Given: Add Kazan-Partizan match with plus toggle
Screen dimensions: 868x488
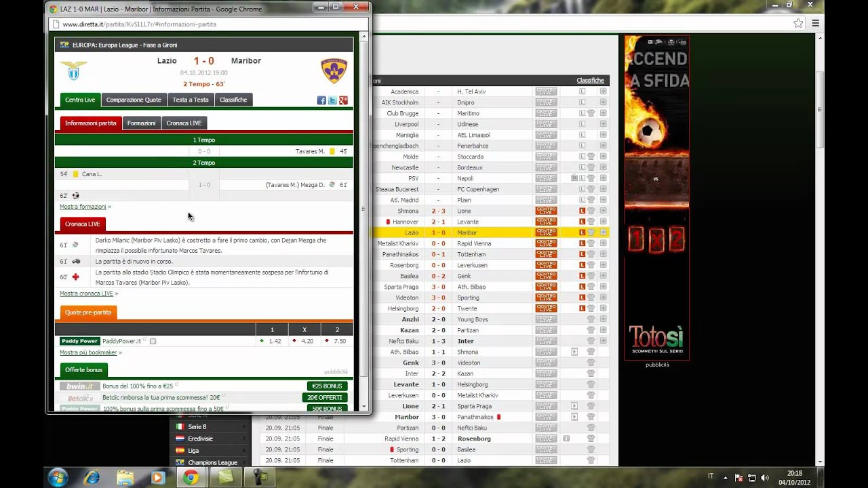Looking at the screenshot, I should pyautogui.click(x=603, y=330).
